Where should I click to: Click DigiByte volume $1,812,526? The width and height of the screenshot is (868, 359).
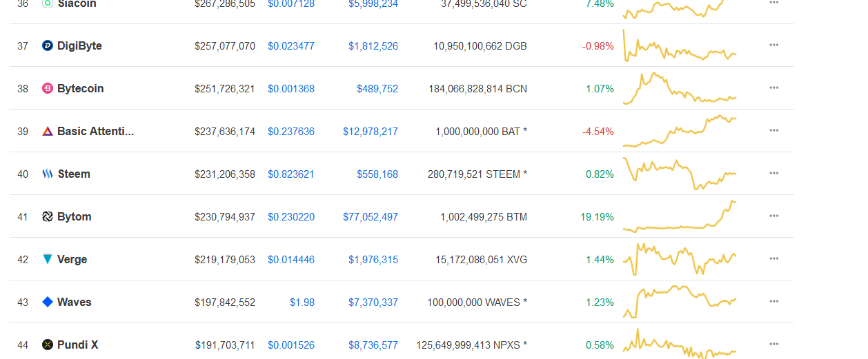(x=373, y=46)
